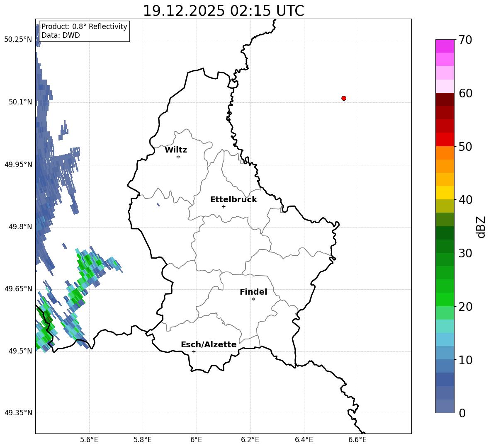Screen dimensions: 491x448
Task: Click the colorbar tick label 60
Action: tap(465, 93)
